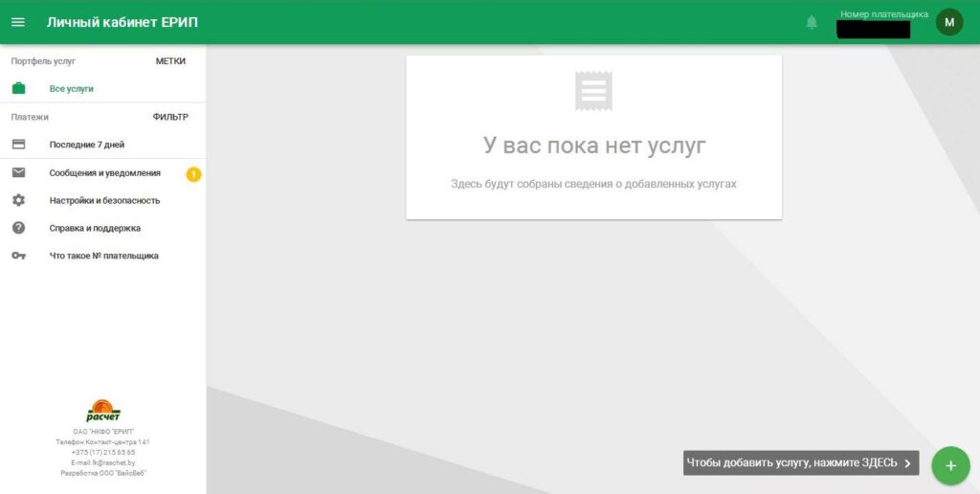
Task: Click the key icon for № плательщика
Action: point(18,256)
